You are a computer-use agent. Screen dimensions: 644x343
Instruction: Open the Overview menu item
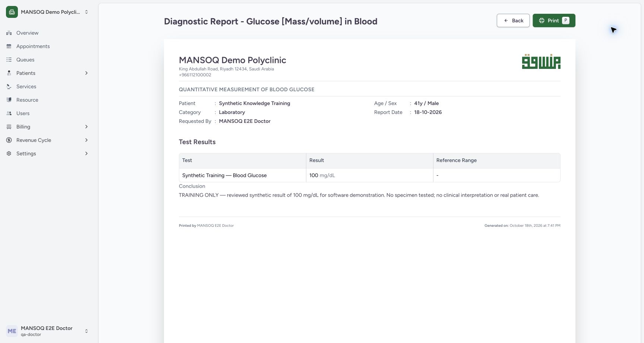pos(48,33)
